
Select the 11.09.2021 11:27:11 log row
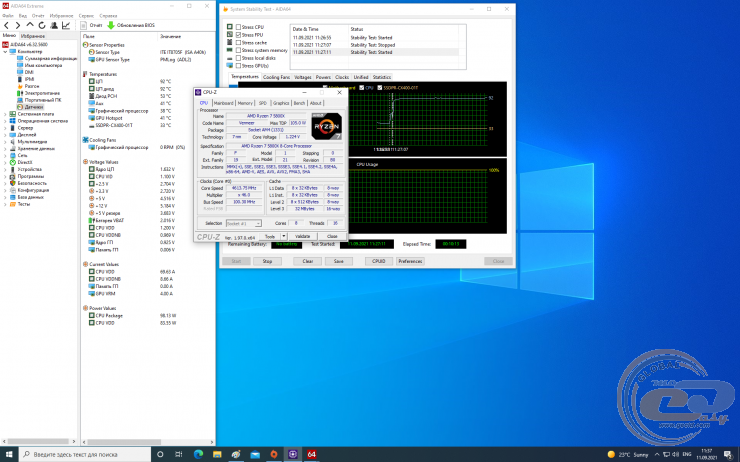click(x=375, y=52)
